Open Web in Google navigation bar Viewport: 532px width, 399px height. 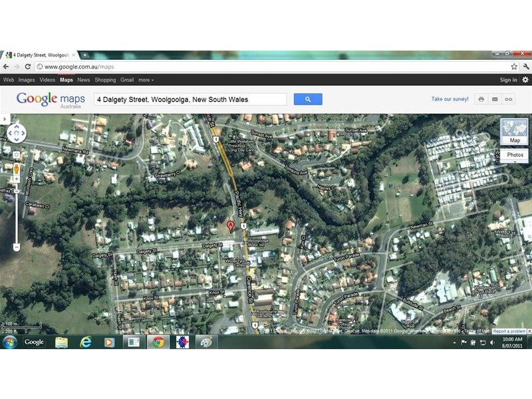coord(9,80)
